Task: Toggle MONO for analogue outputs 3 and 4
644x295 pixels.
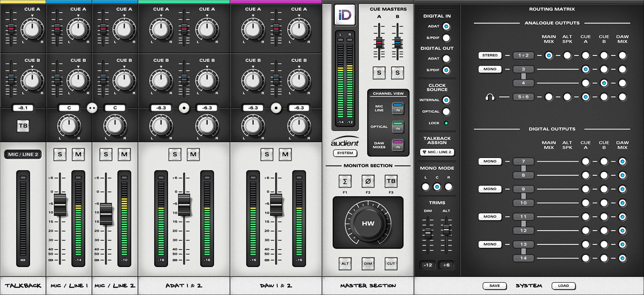Action: pyautogui.click(x=490, y=69)
